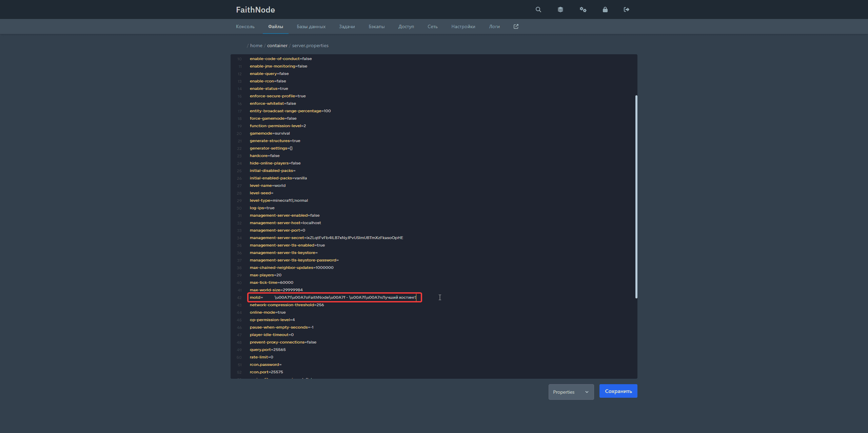Open admin gears icon in header
The width and height of the screenshot is (868, 433).
point(583,9)
